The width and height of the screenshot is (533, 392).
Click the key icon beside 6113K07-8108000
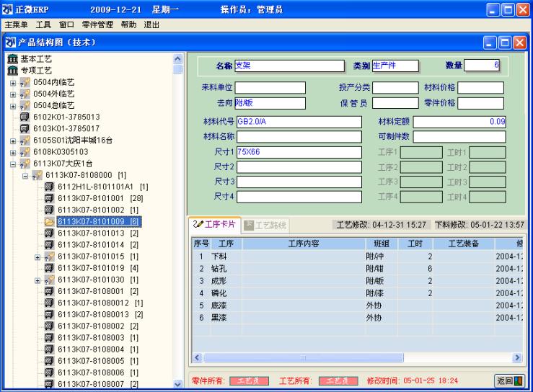click(37, 175)
